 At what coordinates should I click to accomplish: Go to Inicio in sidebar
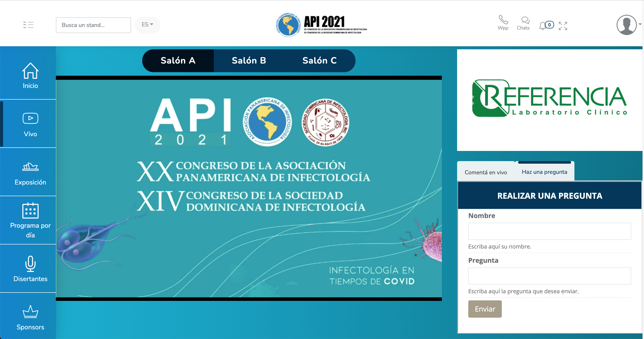click(x=30, y=75)
